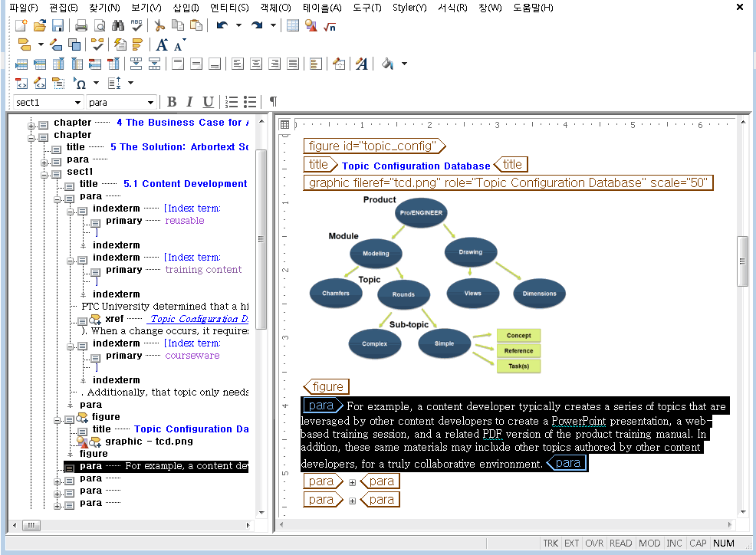Click the New document icon

pos(21,25)
